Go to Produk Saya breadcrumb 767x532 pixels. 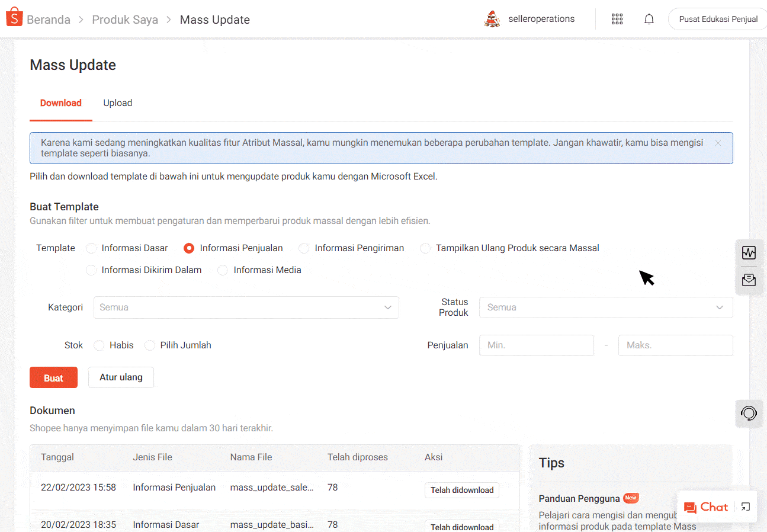(x=125, y=20)
